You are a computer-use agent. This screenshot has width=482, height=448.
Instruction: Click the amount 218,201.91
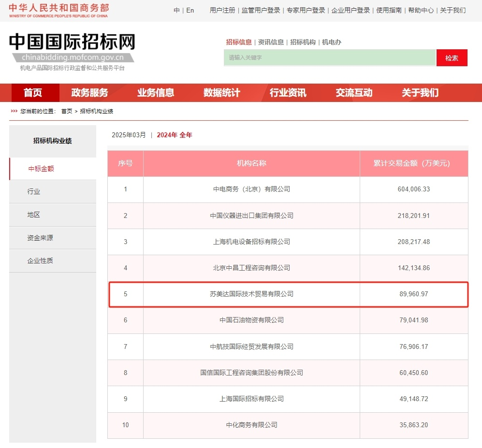click(x=414, y=216)
